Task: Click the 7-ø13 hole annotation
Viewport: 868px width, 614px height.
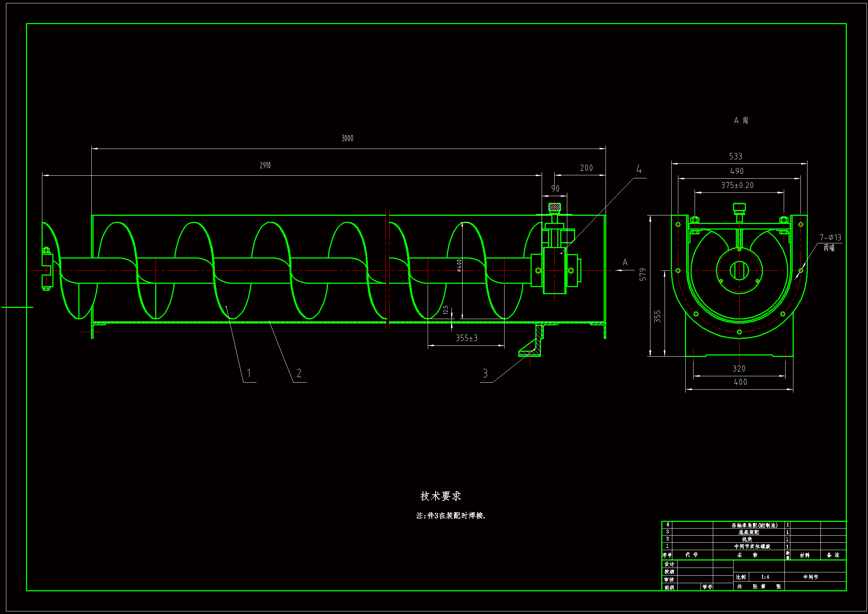Action: click(x=830, y=238)
